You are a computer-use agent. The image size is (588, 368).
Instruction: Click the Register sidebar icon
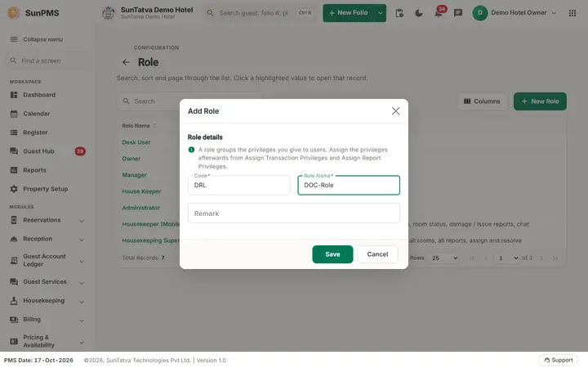coord(14,132)
